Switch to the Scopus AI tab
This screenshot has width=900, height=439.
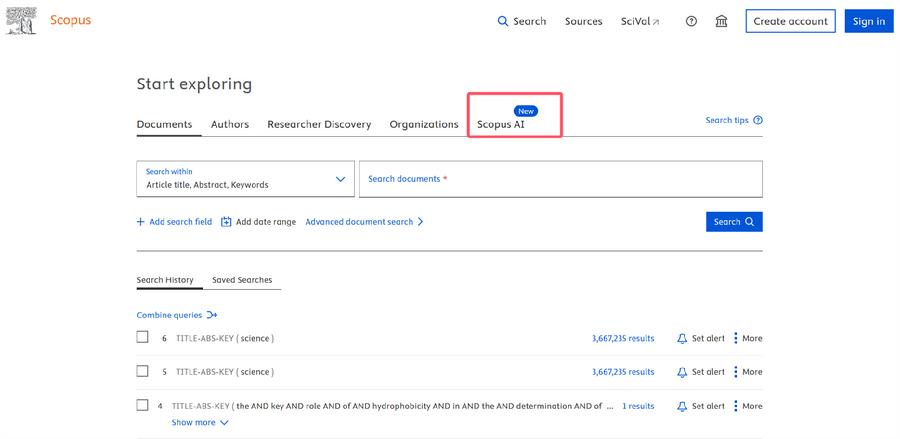(501, 125)
